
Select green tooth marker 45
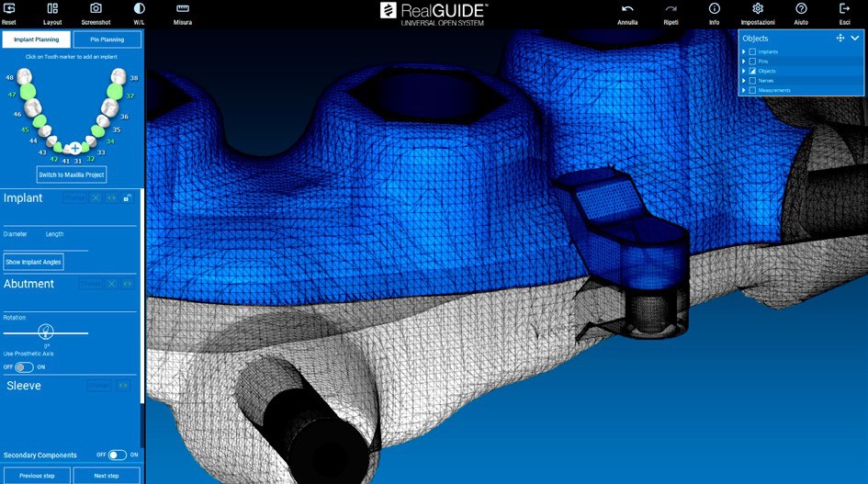[x=39, y=122]
